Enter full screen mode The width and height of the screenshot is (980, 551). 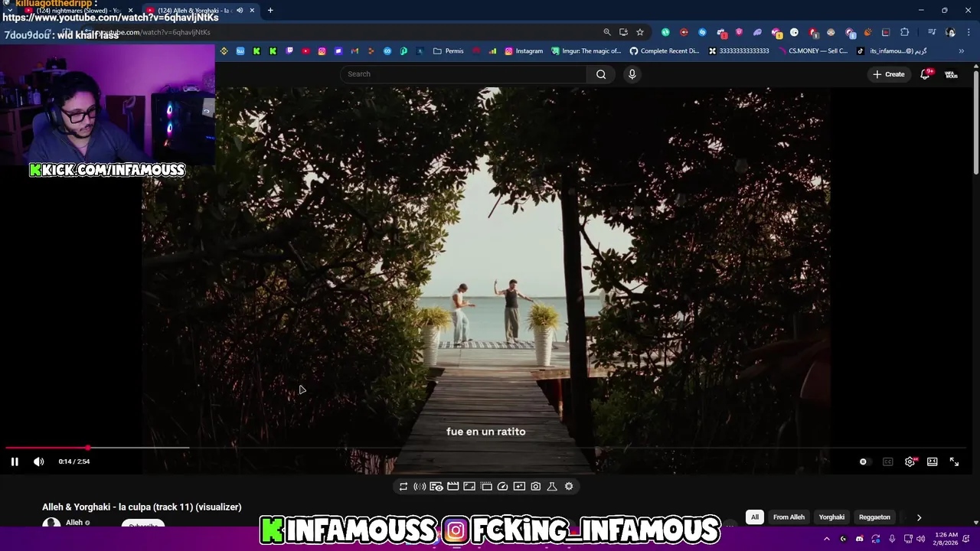(954, 461)
